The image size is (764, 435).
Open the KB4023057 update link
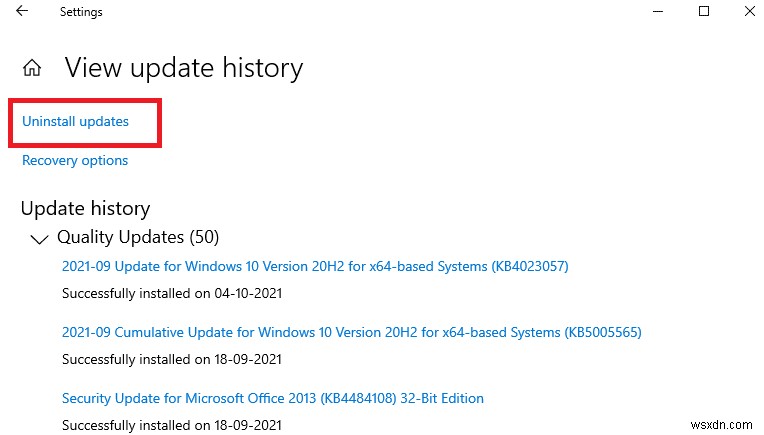pos(315,266)
